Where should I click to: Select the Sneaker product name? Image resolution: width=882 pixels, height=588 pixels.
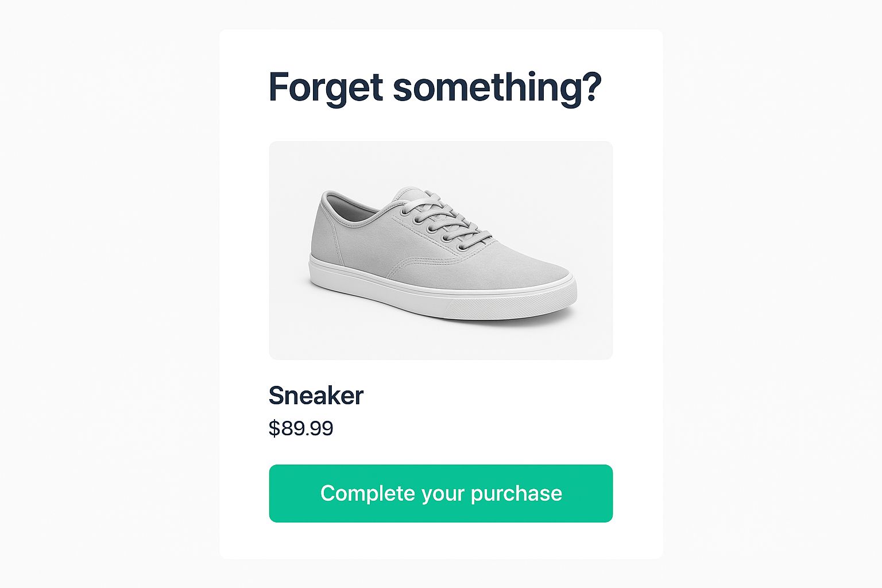[x=316, y=396]
